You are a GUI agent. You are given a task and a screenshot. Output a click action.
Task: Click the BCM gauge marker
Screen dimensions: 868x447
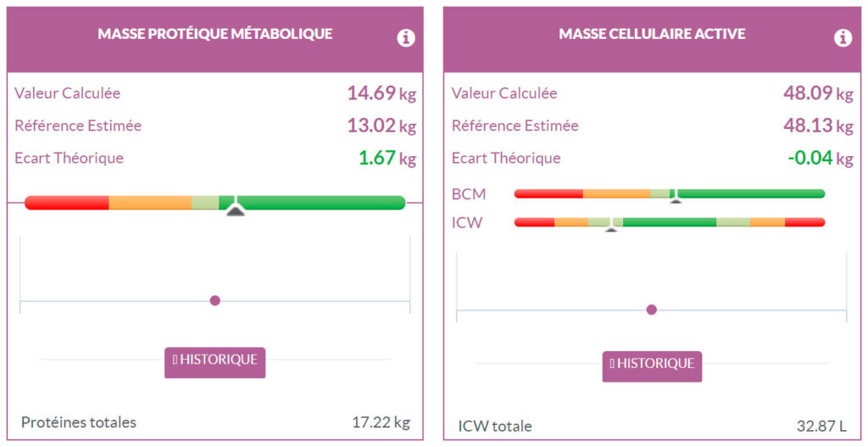coord(676,197)
